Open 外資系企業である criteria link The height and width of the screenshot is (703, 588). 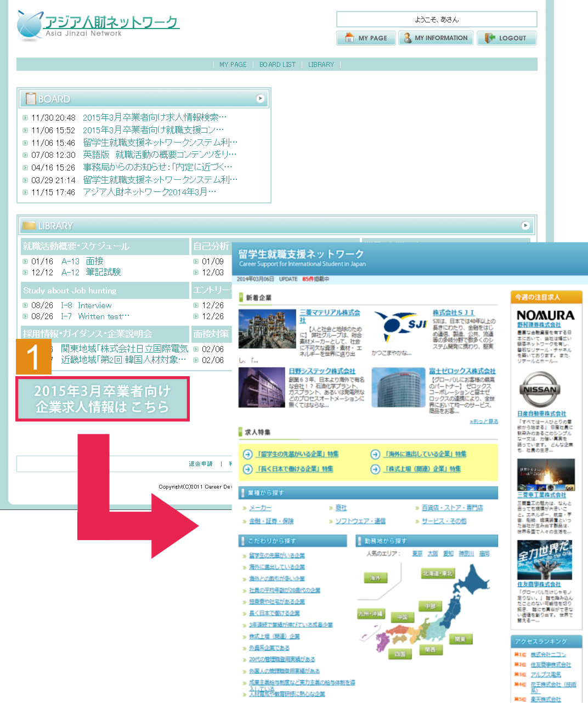[x=269, y=648]
